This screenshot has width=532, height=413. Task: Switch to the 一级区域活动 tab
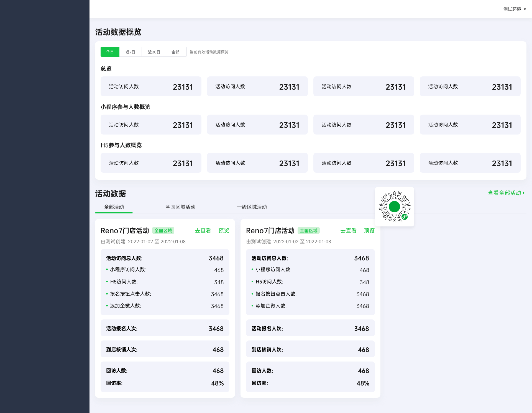[x=252, y=207]
